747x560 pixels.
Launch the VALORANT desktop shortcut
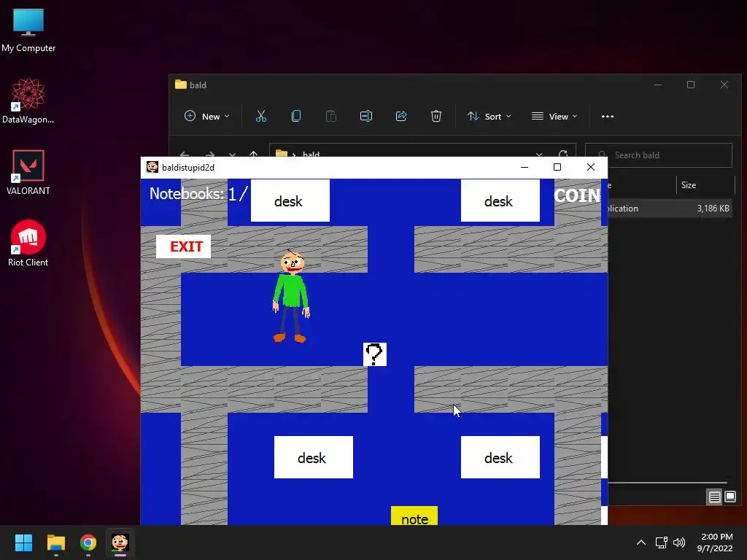tap(28, 172)
